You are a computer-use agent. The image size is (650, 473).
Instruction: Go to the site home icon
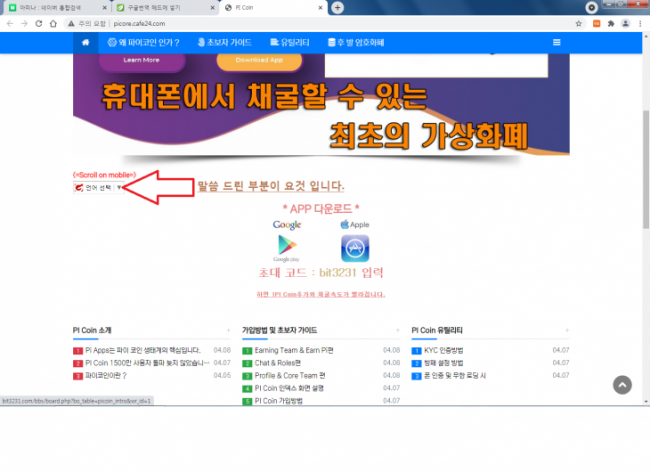[x=85, y=42]
